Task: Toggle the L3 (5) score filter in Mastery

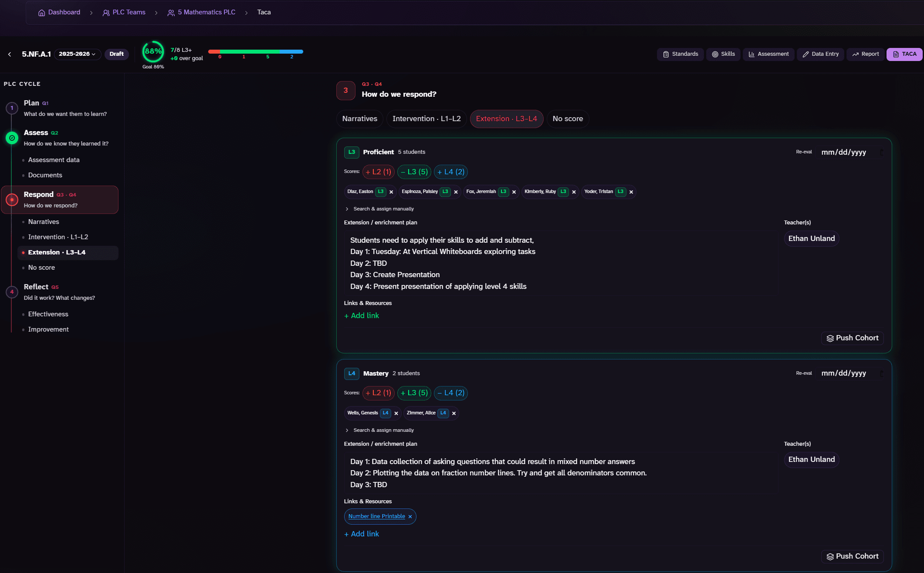Action: click(x=414, y=393)
